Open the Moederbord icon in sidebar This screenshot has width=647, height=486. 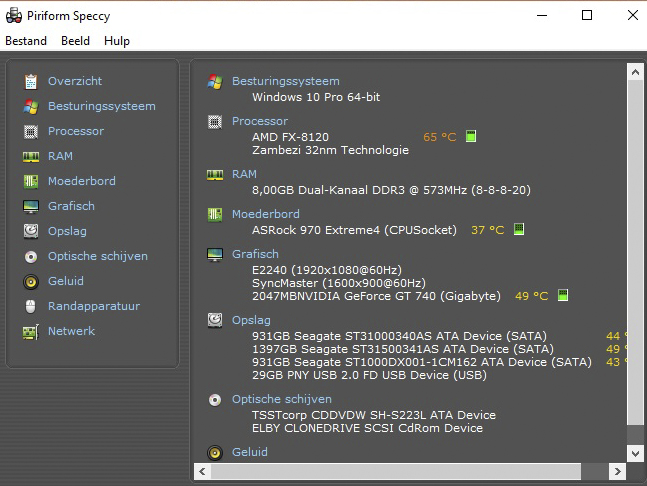[30, 181]
